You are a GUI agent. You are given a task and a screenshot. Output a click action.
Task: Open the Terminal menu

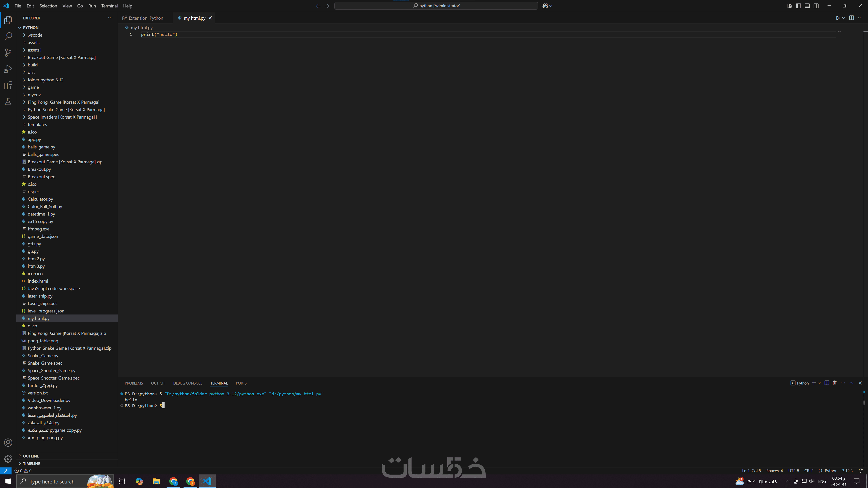coord(109,6)
